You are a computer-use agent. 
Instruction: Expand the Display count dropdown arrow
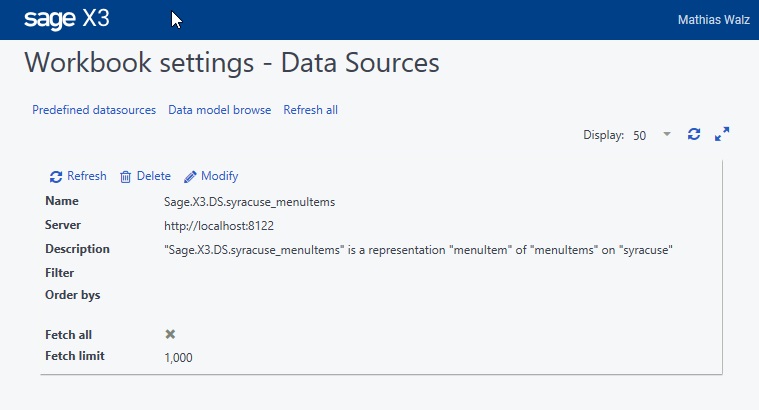pyautogui.click(x=667, y=134)
